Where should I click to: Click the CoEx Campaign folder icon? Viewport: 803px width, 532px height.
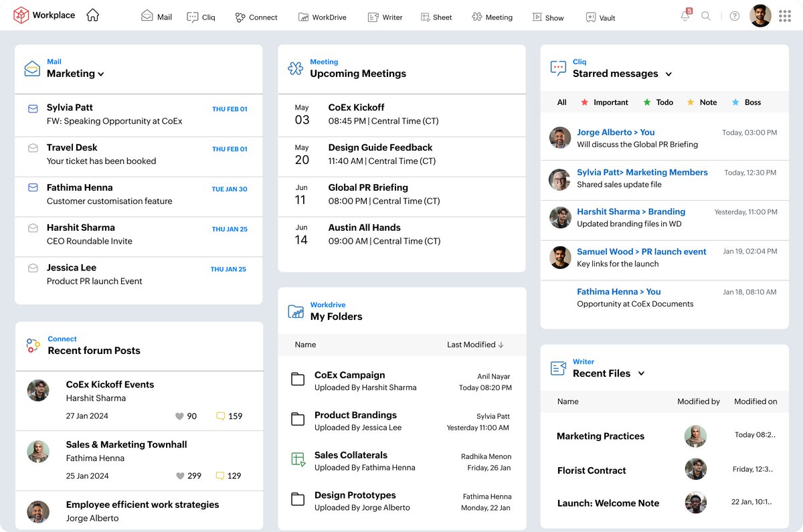pos(298,379)
